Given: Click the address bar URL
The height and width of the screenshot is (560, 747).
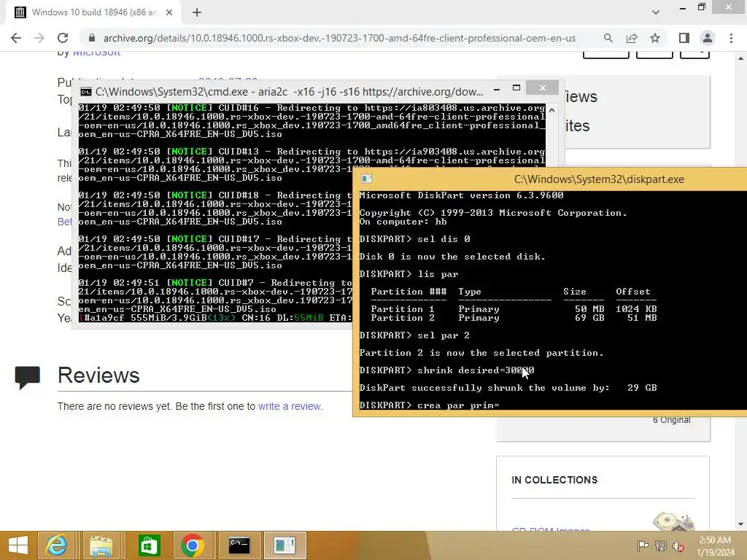Looking at the screenshot, I should point(339,38).
